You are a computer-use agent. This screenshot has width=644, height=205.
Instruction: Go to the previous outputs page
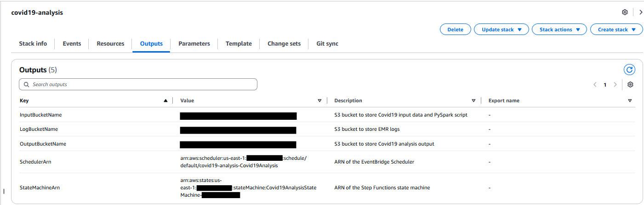[x=595, y=85]
